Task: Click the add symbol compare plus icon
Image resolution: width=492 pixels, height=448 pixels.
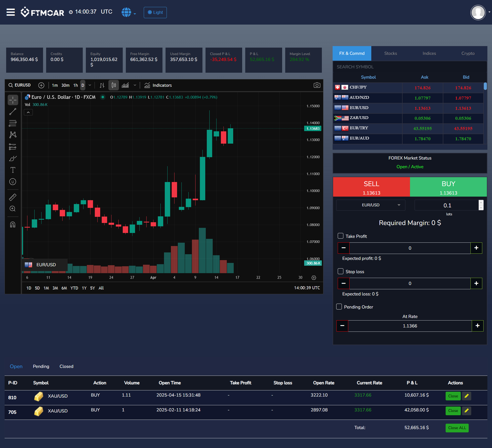Action: [x=41, y=85]
